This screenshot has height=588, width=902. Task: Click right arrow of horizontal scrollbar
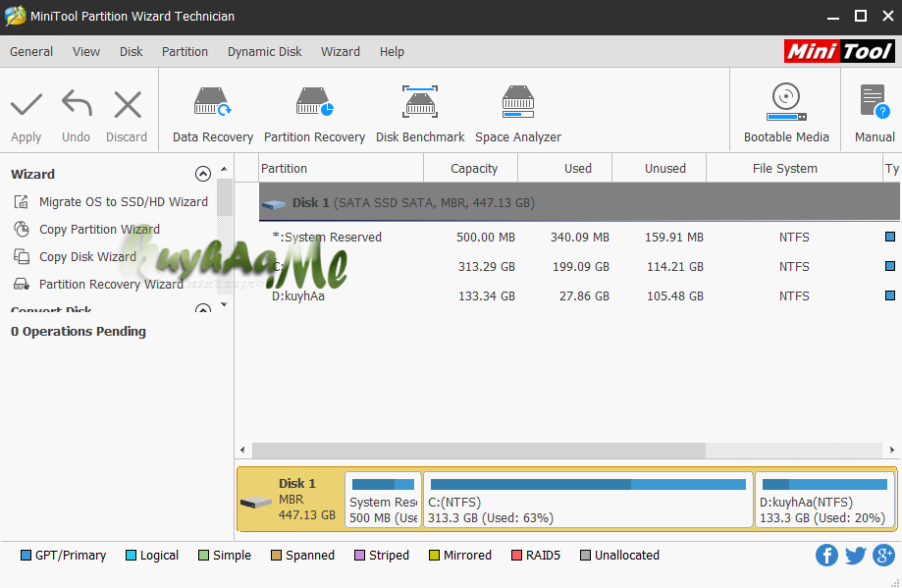(891, 450)
